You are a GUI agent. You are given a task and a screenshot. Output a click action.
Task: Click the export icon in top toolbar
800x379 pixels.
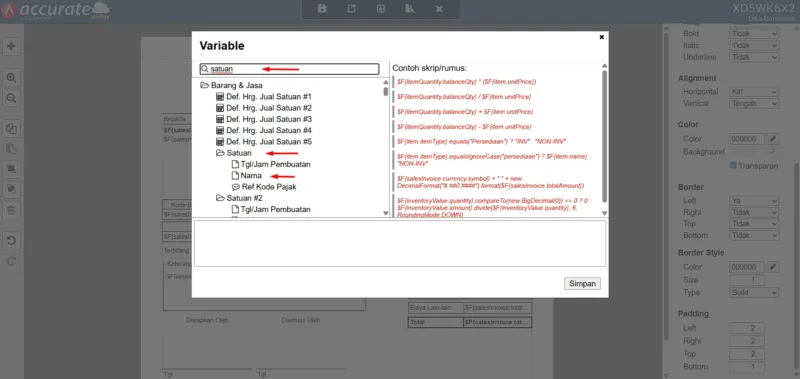pos(352,9)
